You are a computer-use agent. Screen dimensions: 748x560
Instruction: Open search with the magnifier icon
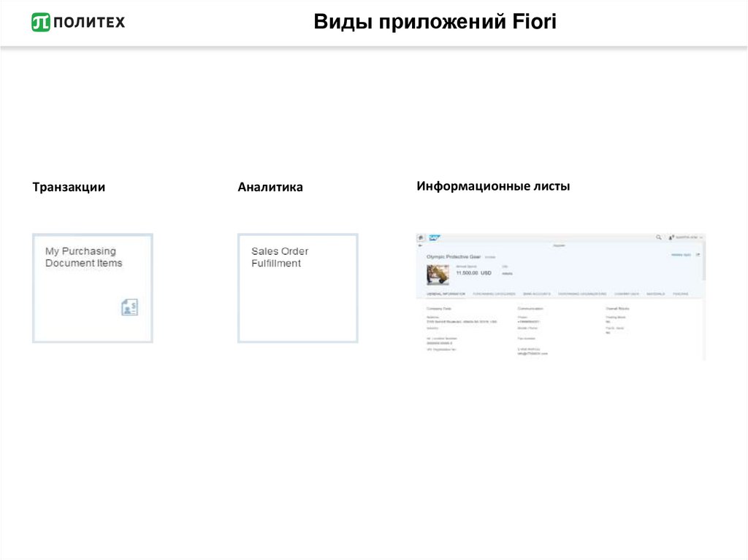658,237
